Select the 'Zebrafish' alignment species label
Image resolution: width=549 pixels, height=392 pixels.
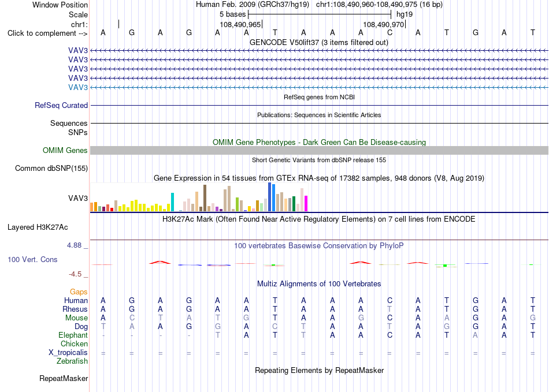click(x=72, y=361)
